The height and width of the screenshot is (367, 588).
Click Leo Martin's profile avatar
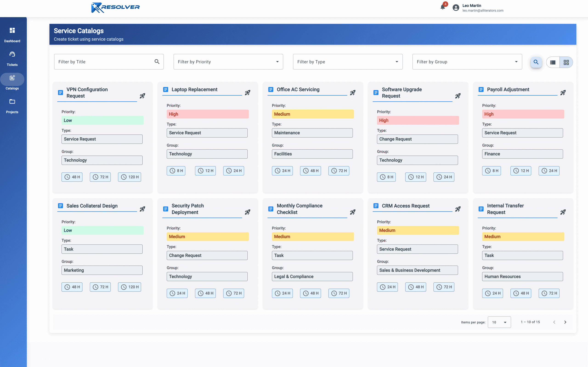pyautogui.click(x=456, y=8)
